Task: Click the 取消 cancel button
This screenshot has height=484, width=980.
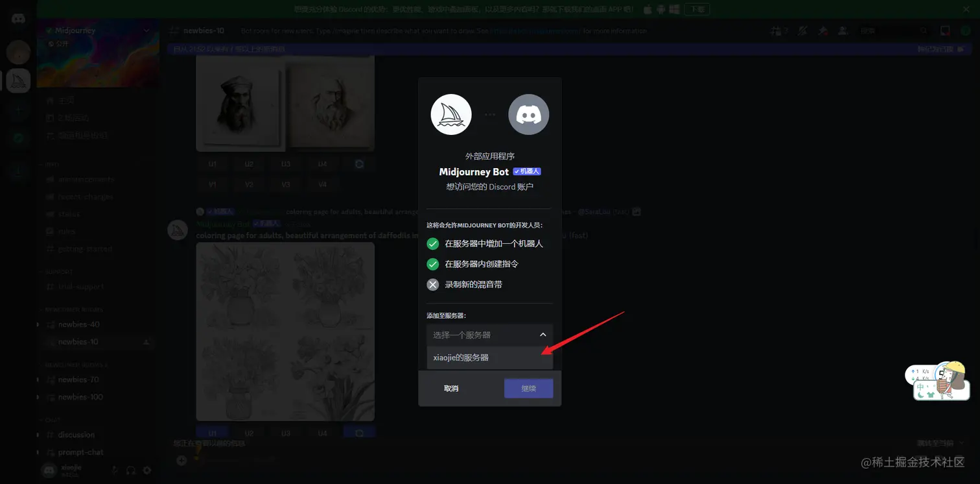Action: [x=451, y=388]
